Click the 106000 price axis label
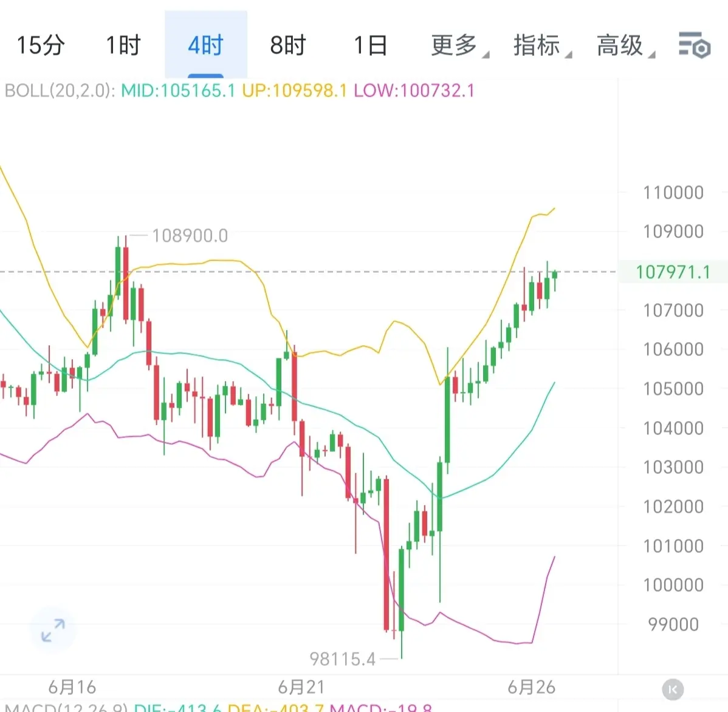 tap(673, 349)
